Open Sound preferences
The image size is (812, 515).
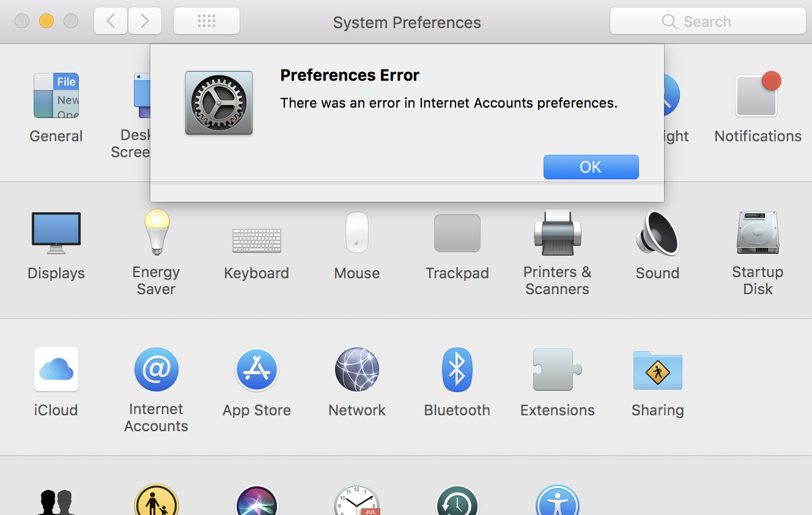[x=657, y=232]
